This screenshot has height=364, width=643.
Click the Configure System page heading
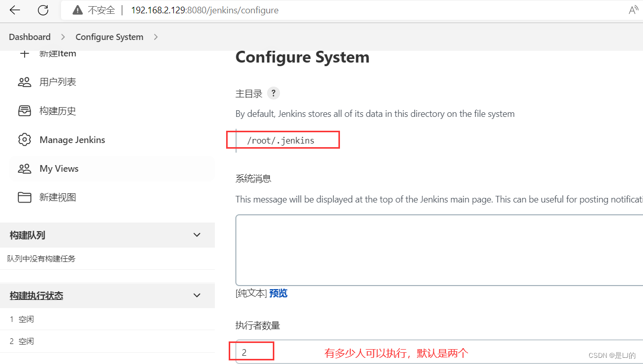[303, 57]
